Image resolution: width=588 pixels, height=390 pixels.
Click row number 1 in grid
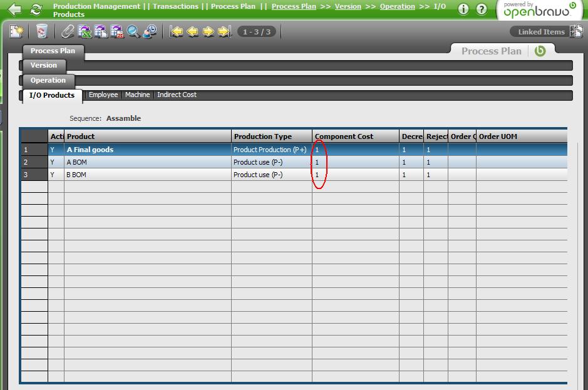point(34,150)
